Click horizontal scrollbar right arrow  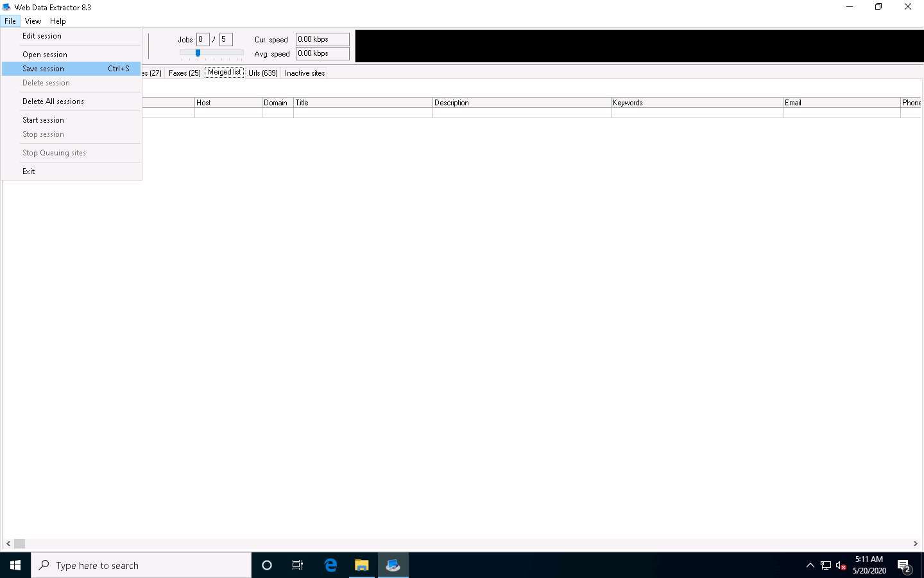tap(916, 544)
